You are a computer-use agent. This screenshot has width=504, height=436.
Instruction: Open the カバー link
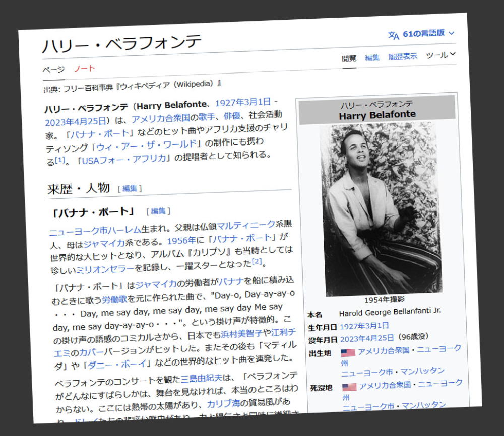tap(91, 352)
